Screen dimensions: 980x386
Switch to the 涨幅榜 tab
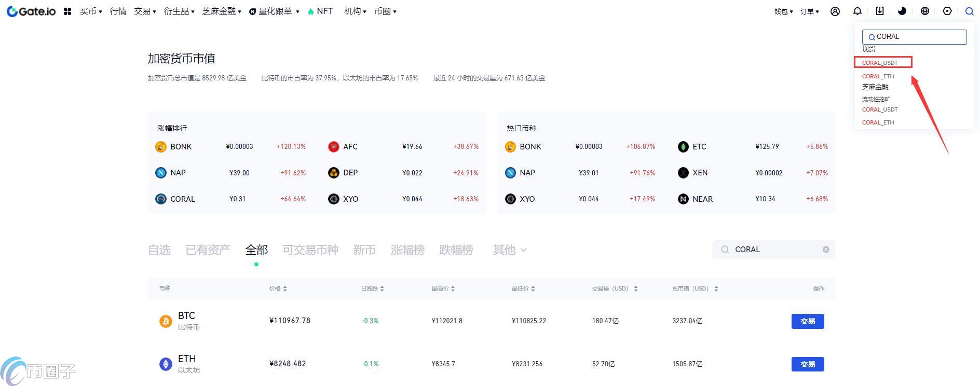(407, 250)
